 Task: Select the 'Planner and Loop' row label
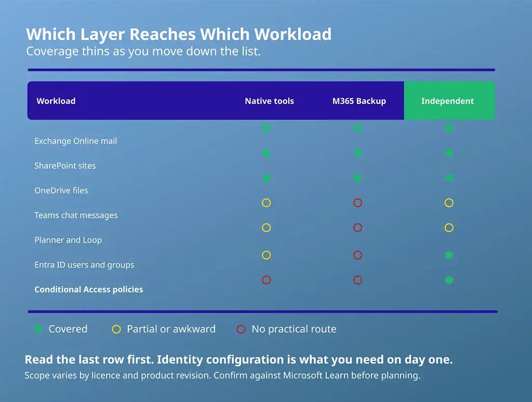[68, 240]
